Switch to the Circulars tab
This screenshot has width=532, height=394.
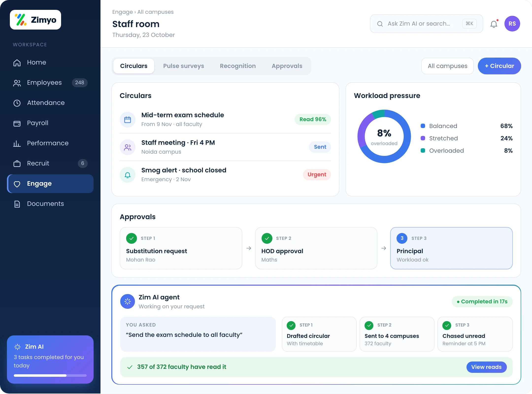point(134,66)
